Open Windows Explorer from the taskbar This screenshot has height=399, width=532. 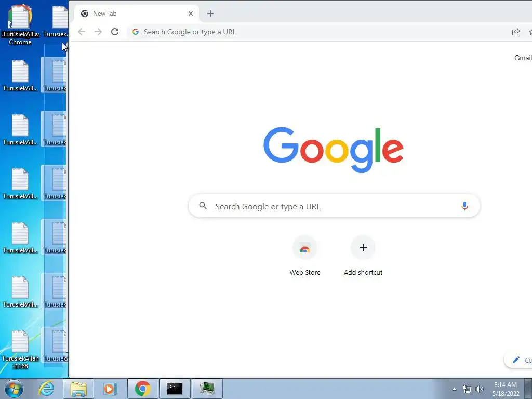click(x=78, y=389)
